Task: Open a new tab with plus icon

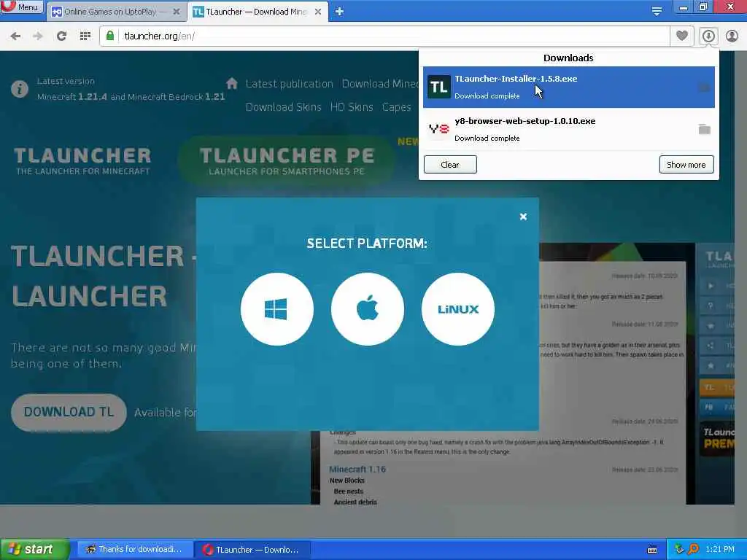Action: (339, 12)
